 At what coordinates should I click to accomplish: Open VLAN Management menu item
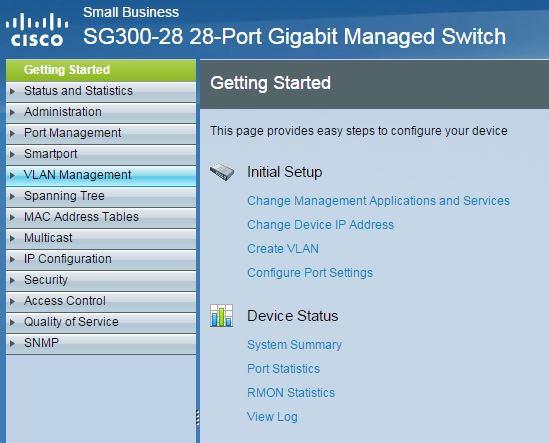101,175
